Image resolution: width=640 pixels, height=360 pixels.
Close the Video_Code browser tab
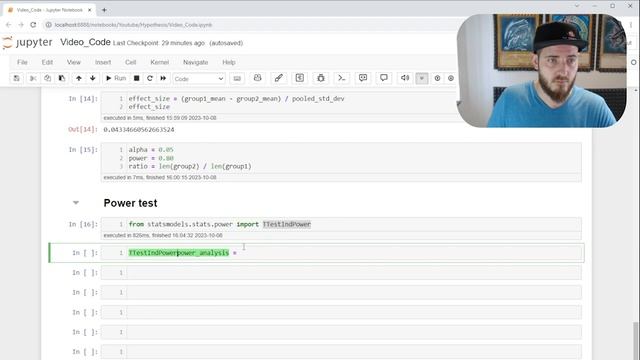(x=90, y=10)
